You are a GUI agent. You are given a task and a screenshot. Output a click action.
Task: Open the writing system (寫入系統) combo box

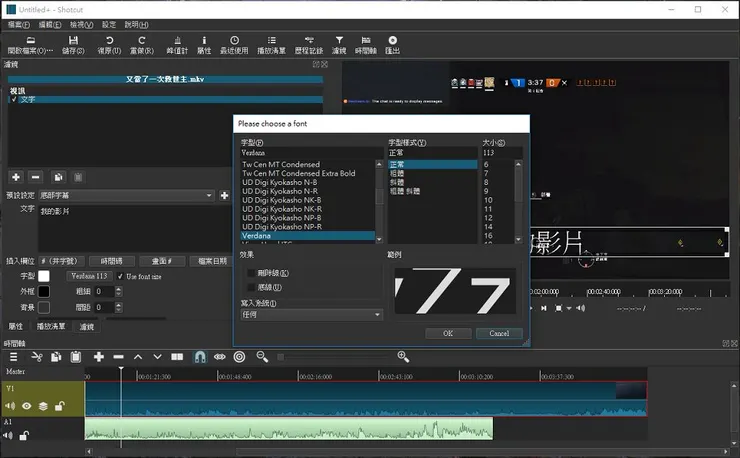[311, 315]
